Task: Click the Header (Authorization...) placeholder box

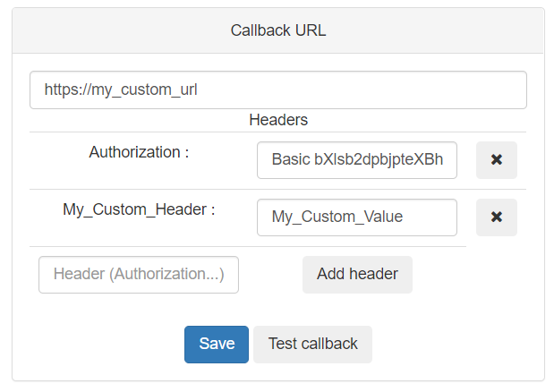Action: pos(139,275)
